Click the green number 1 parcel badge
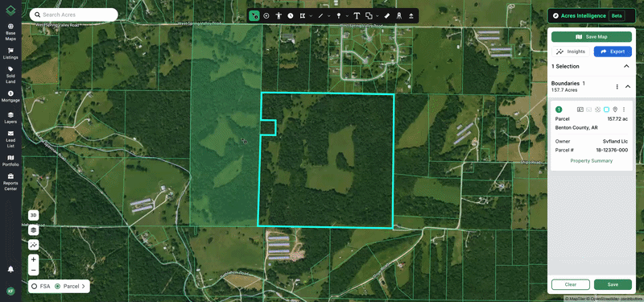Viewport: 644px width, 302px height. click(559, 110)
